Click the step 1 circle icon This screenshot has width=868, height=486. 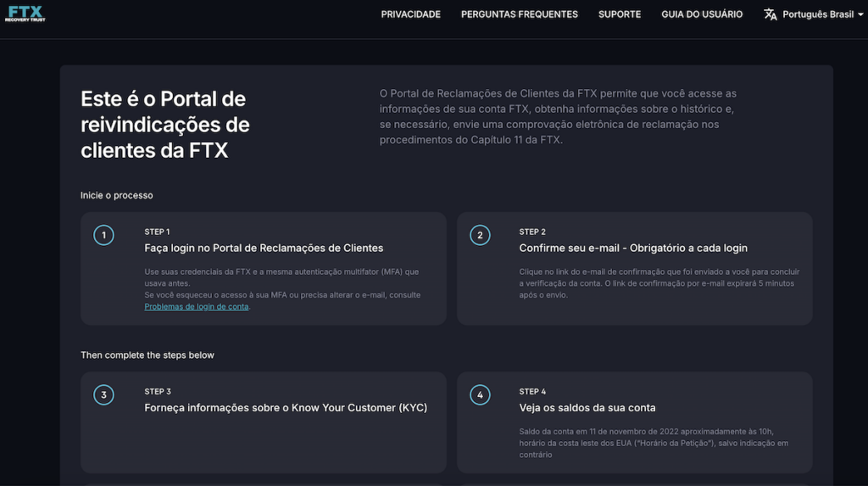tap(103, 235)
